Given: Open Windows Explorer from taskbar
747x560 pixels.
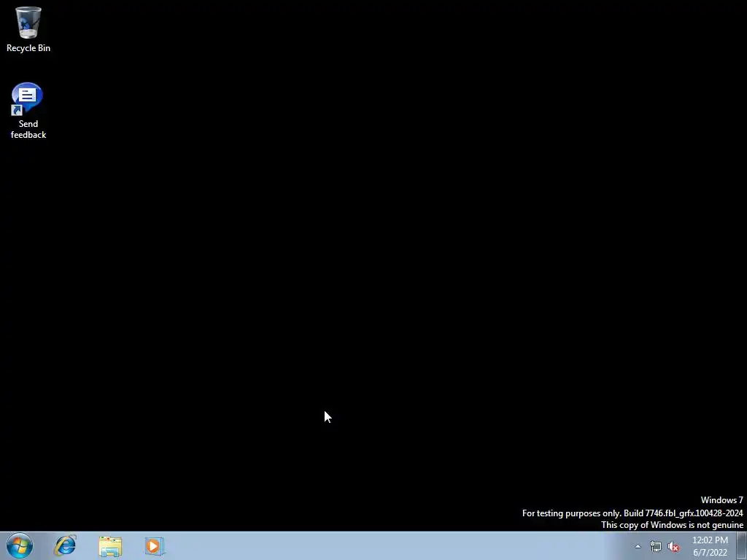Looking at the screenshot, I should tap(110, 546).
